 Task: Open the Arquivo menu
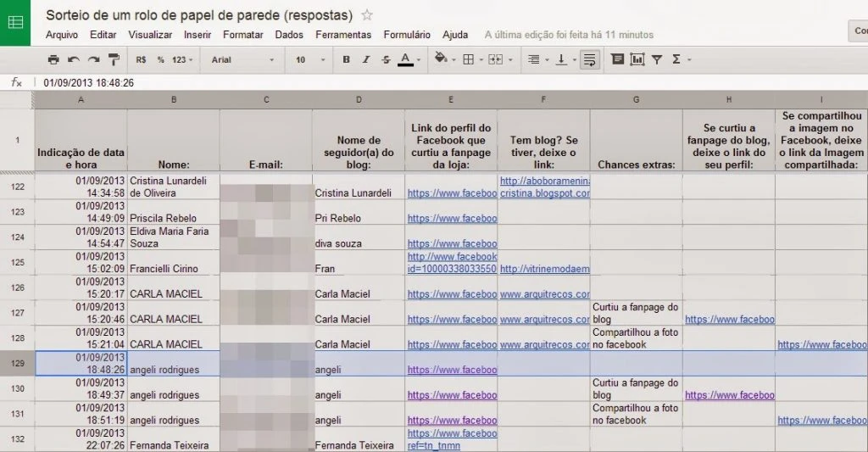[61, 34]
